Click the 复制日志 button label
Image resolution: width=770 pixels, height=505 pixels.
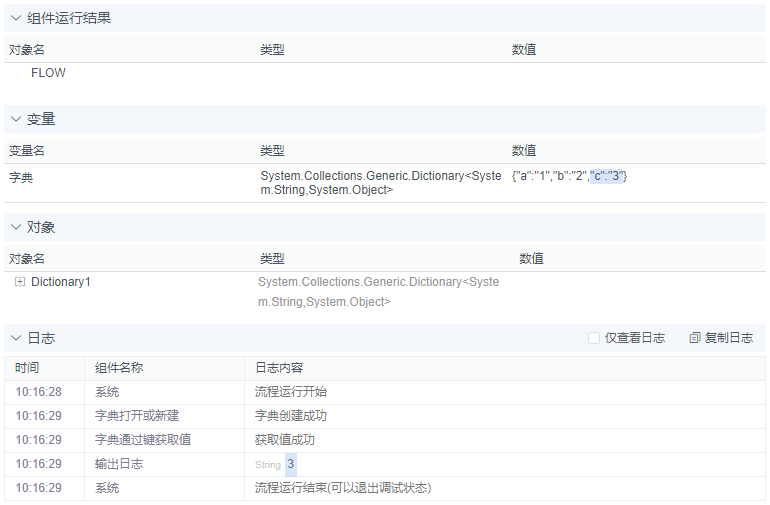729,338
